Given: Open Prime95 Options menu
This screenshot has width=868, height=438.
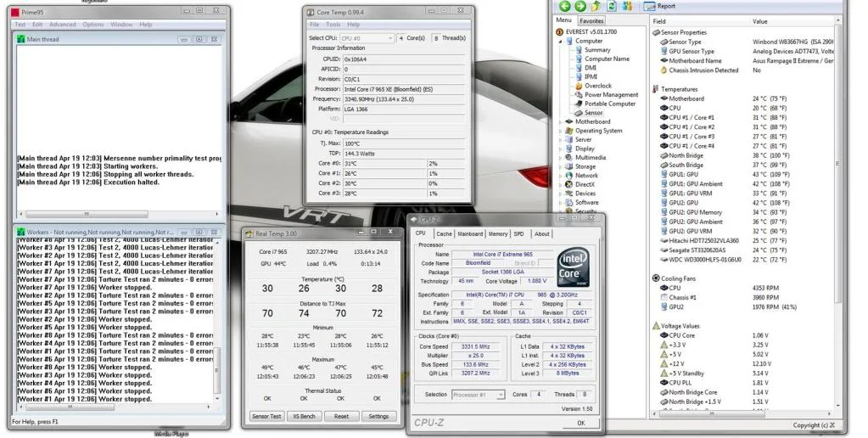Looking at the screenshot, I should (93, 25).
